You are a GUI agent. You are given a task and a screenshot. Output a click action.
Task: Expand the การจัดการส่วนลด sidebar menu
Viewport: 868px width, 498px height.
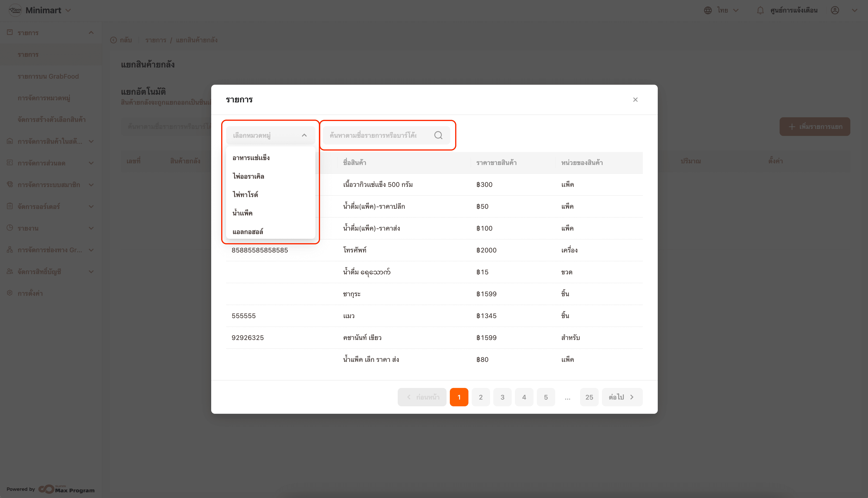[91, 163]
